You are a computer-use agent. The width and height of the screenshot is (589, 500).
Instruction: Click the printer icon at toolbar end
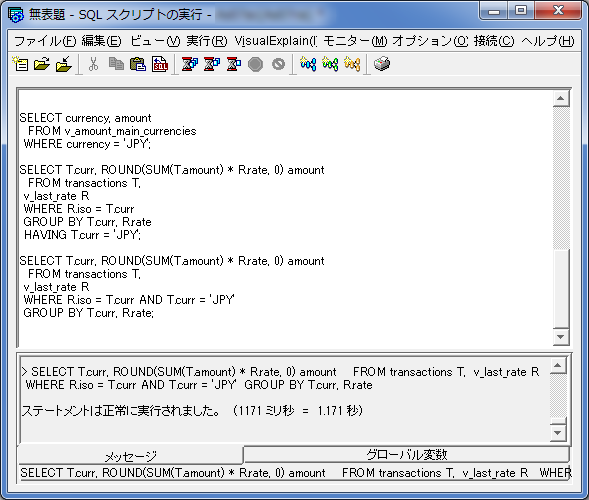click(x=382, y=64)
